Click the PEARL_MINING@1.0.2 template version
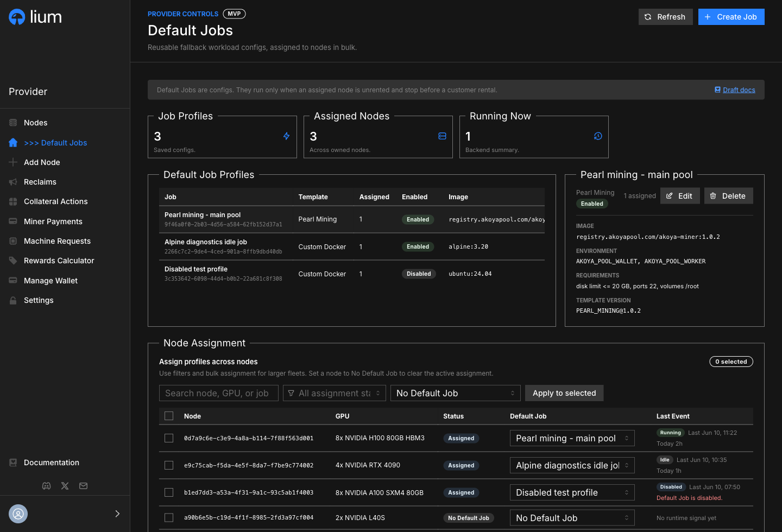 point(608,311)
